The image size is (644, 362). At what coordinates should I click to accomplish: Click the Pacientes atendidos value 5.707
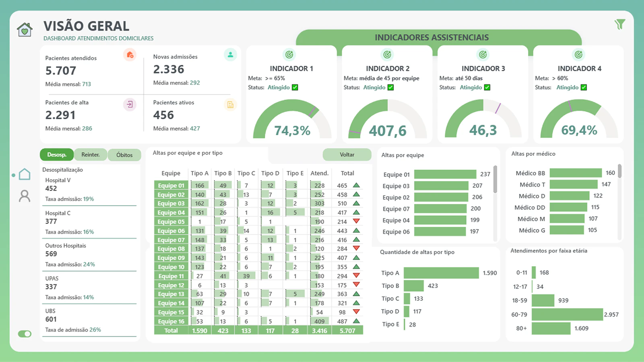pyautogui.click(x=61, y=71)
